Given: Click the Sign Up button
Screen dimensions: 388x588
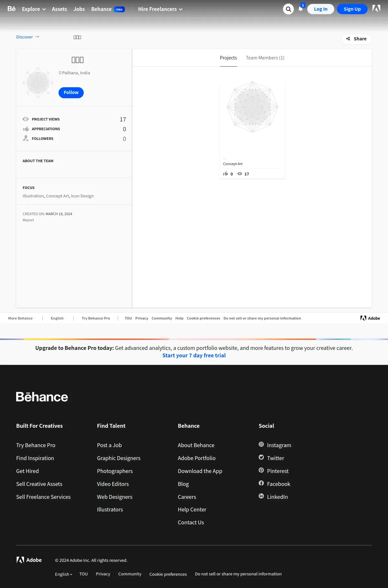Looking at the screenshot, I should (x=352, y=9).
